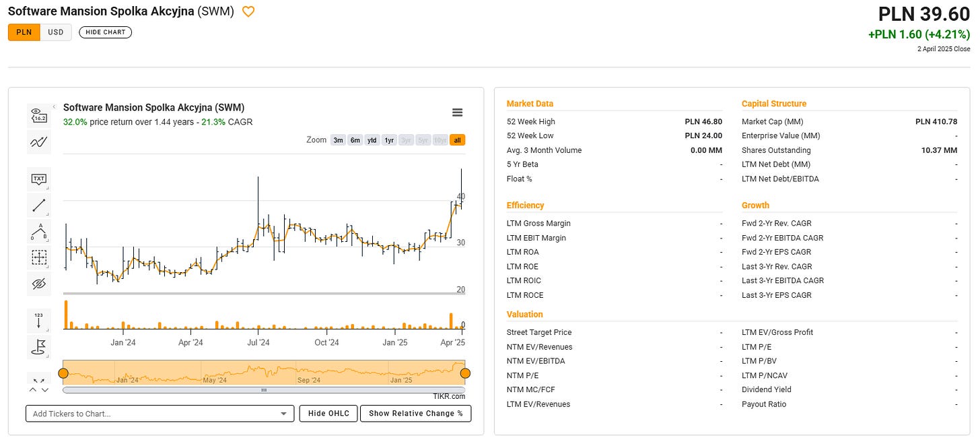Click the Fwd 2-Yr Rev. CAGR label

tap(777, 223)
